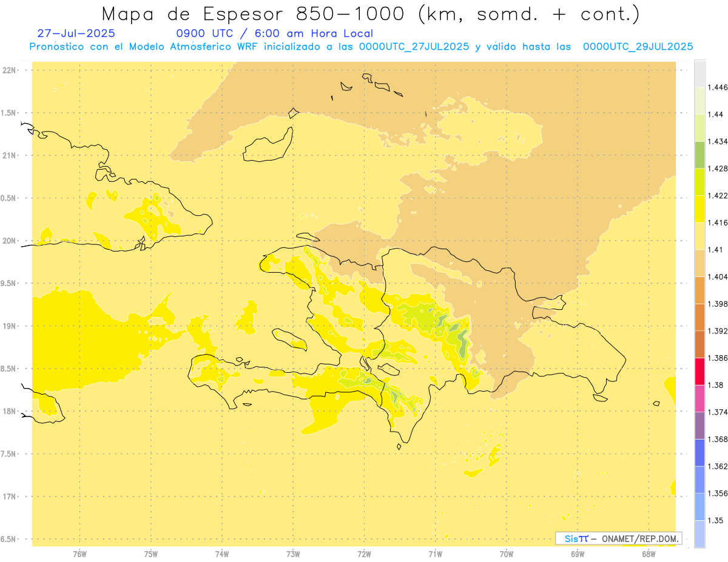
Task: Click the colorbar value "1.44"
Action: (716, 115)
